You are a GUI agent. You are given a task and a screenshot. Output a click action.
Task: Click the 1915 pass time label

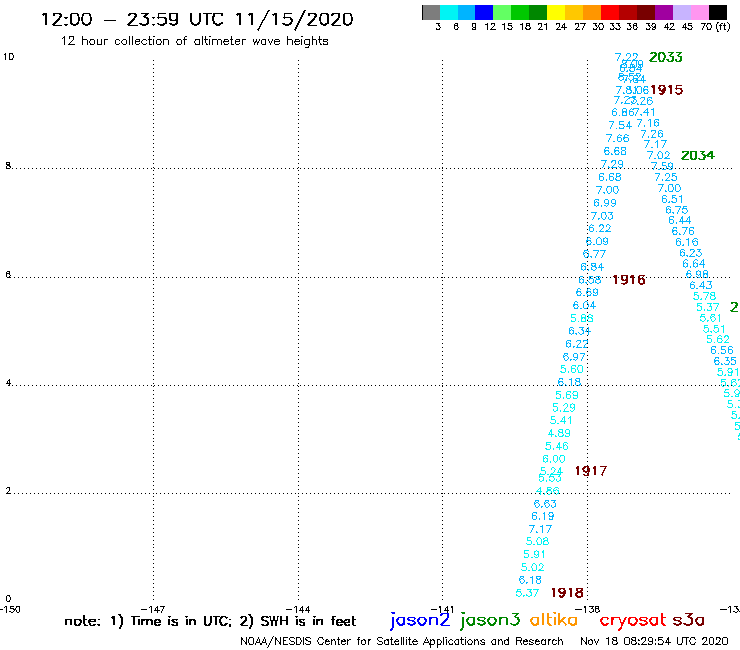click(x=666, y=90)
